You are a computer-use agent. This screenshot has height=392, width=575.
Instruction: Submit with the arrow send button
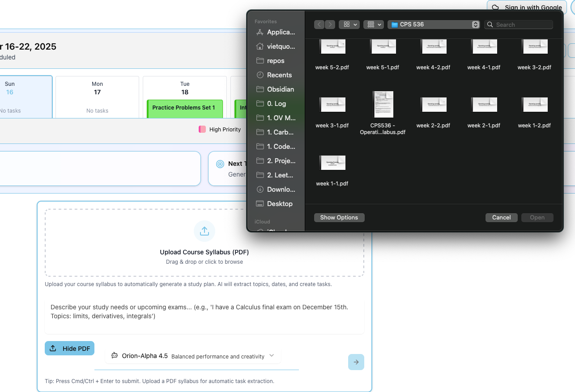pos(356,362)
